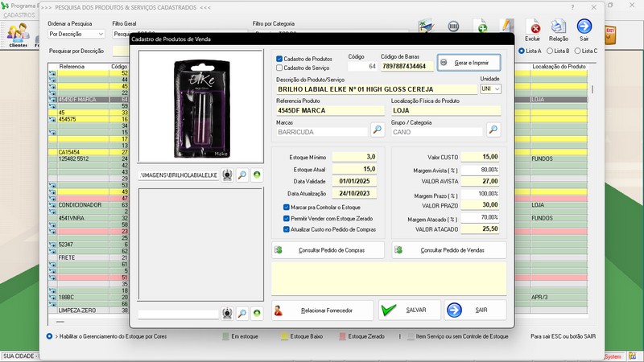Click status bar icon next to System
This screenshot has height=362, width=644.
pyautogui.click(x=632, y=356)
